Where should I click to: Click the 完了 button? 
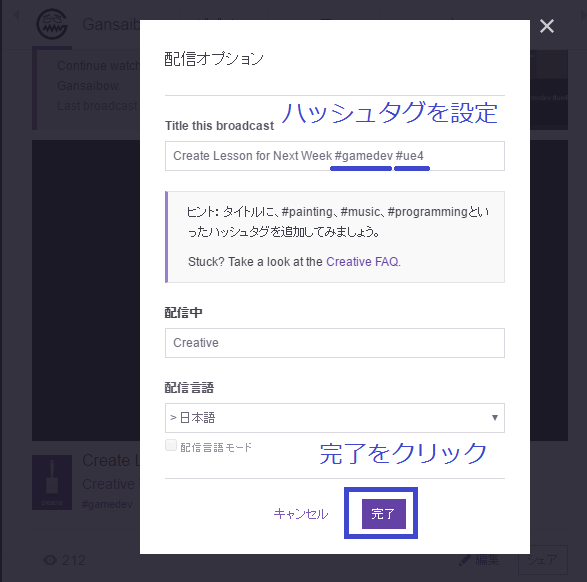(383, 514)
